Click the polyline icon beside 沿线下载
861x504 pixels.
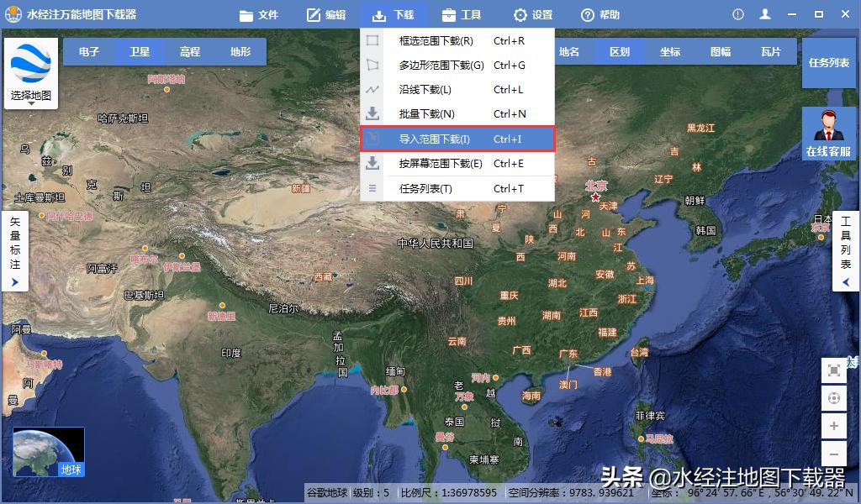tap(371, 89)
